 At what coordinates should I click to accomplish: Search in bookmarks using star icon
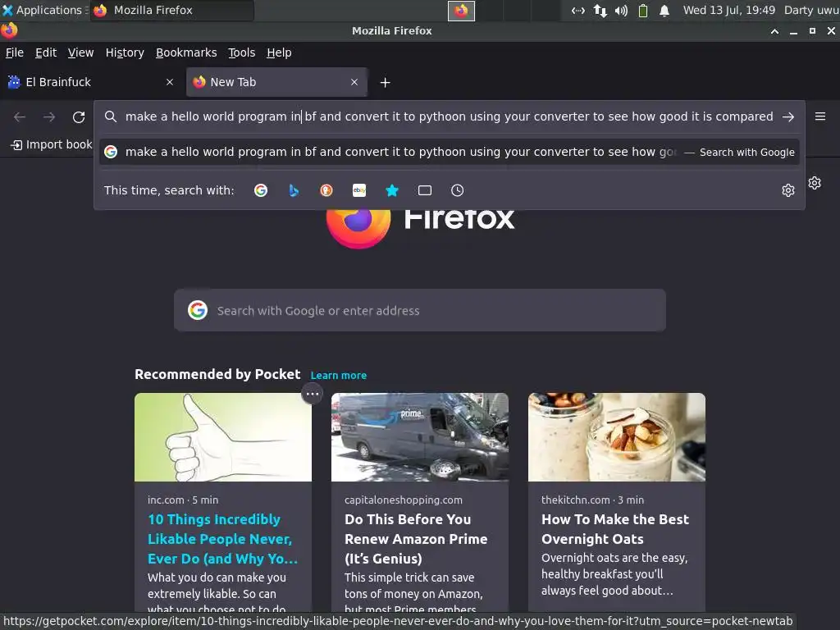point(392,190)
